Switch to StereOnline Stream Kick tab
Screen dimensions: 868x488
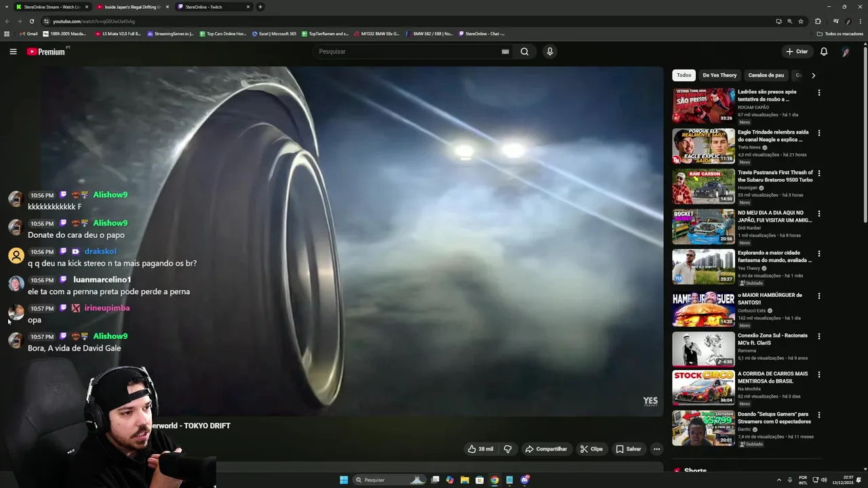click(52, 7)
